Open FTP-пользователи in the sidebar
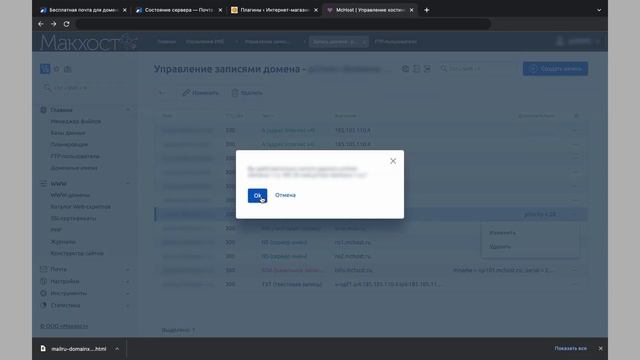This screenshot has width=640, height=360. tap(75, 156)
